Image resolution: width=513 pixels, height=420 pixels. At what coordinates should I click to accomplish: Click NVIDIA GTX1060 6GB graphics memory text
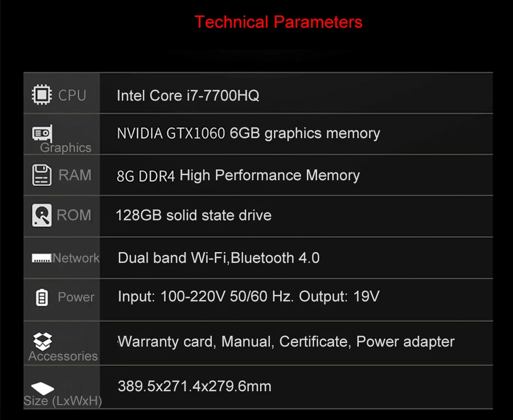click(x=248, y=133)
